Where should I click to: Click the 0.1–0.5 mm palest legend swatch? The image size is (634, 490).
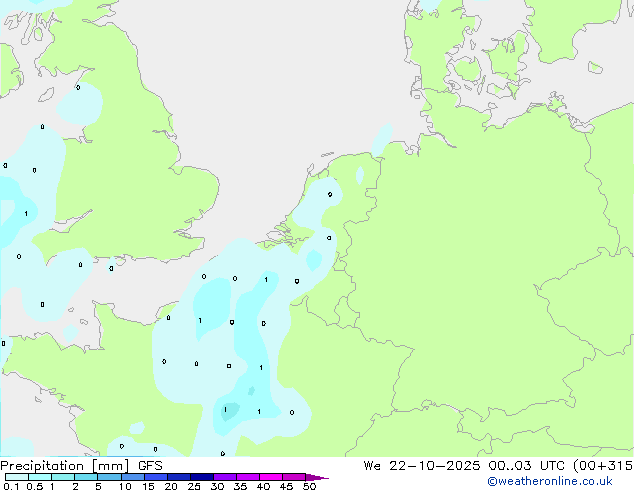click(17, 477)
